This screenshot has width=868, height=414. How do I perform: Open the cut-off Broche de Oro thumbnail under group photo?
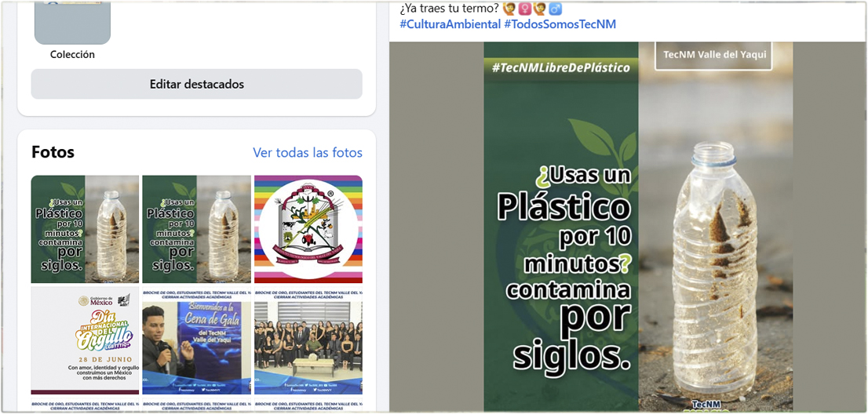pos(308,405)
